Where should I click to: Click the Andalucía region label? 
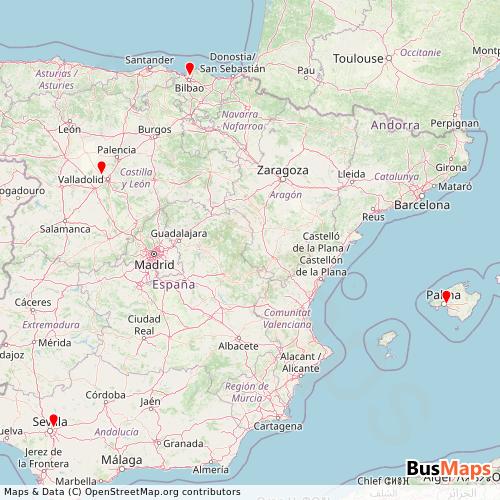tap(116, 432)
